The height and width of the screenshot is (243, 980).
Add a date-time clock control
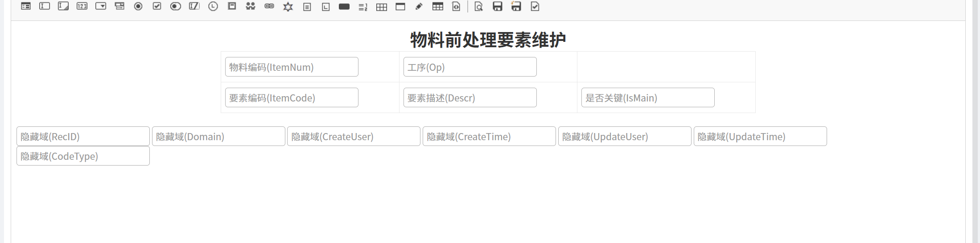pyautogui.click(x=213, y=6)
